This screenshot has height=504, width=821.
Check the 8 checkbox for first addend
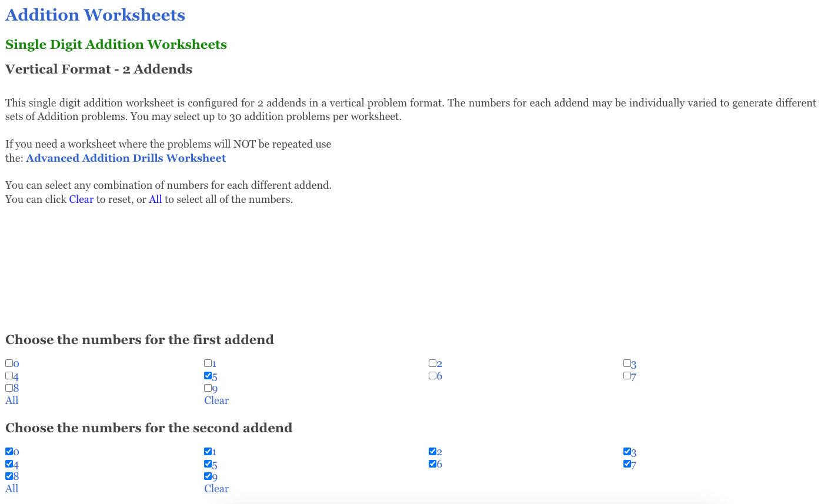(8, 388)
